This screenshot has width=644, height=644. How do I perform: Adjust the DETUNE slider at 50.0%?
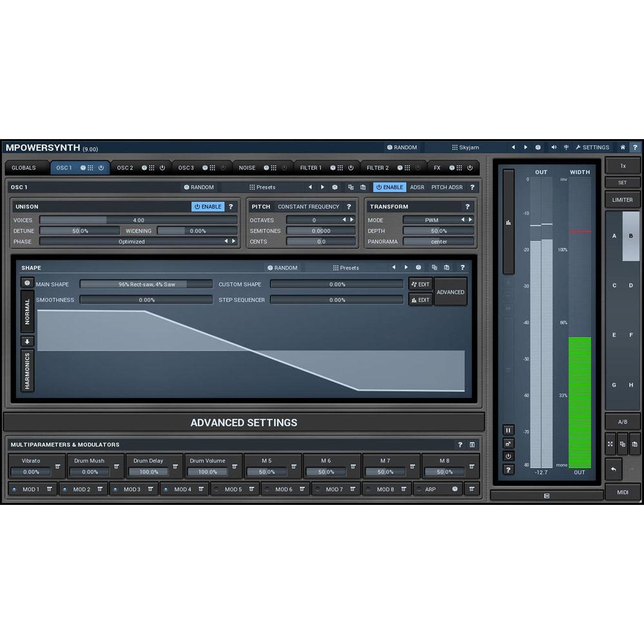79,231
